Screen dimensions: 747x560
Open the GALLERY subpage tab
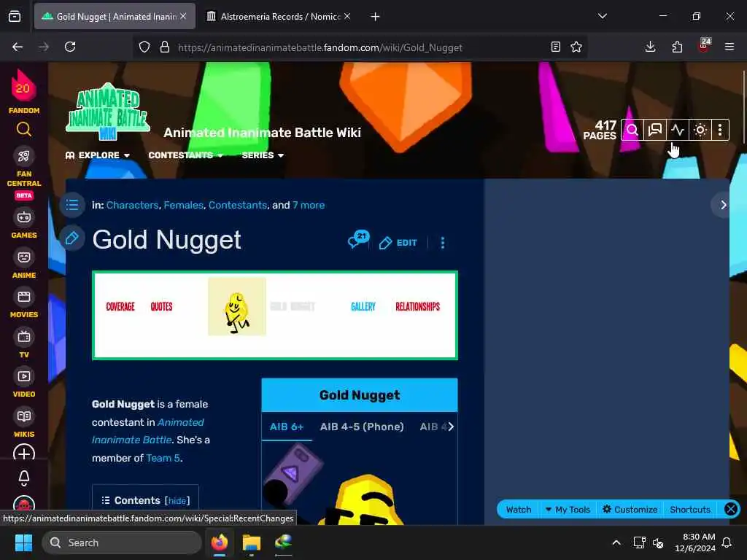pos(363,307)
